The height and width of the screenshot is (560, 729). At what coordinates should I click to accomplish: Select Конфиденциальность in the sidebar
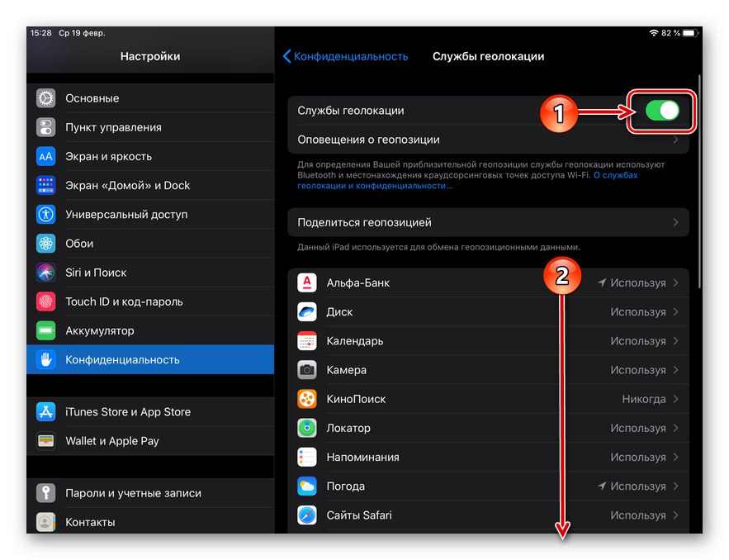(x=150, y=359)
